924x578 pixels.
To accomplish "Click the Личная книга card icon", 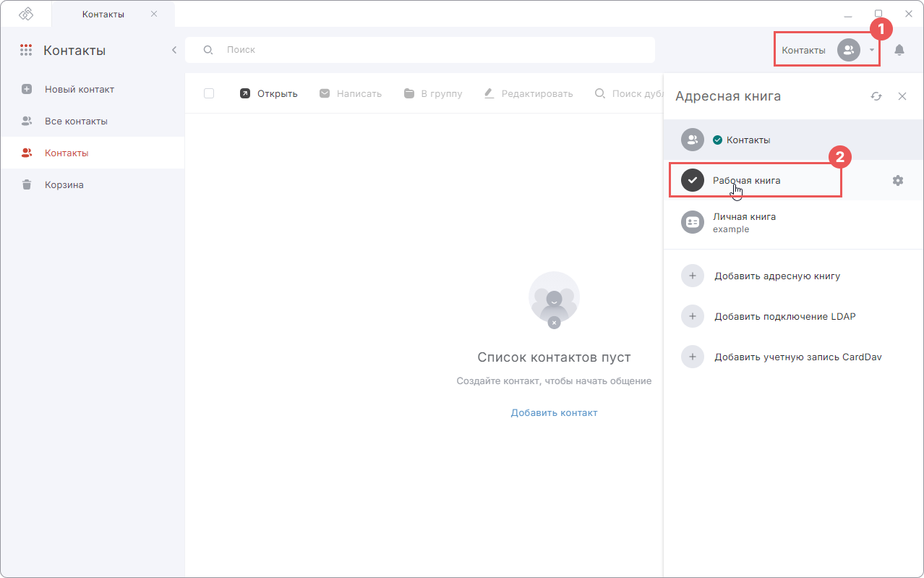I will click(693, 222).
